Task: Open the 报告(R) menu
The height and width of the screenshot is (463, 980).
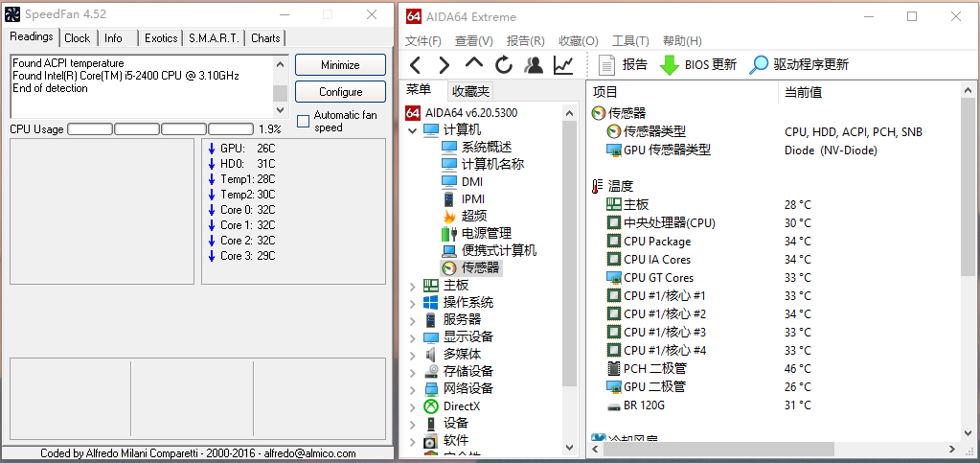Action: click(x=525, y=40)
